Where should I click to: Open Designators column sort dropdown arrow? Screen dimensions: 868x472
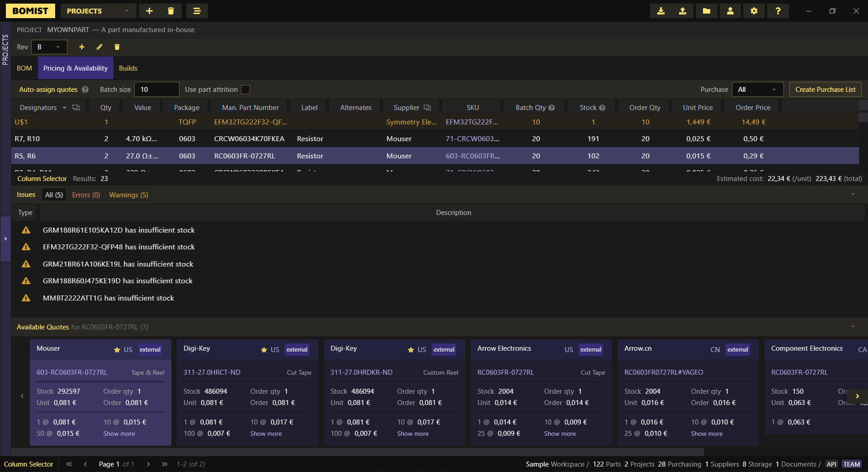tap(64, 108)
